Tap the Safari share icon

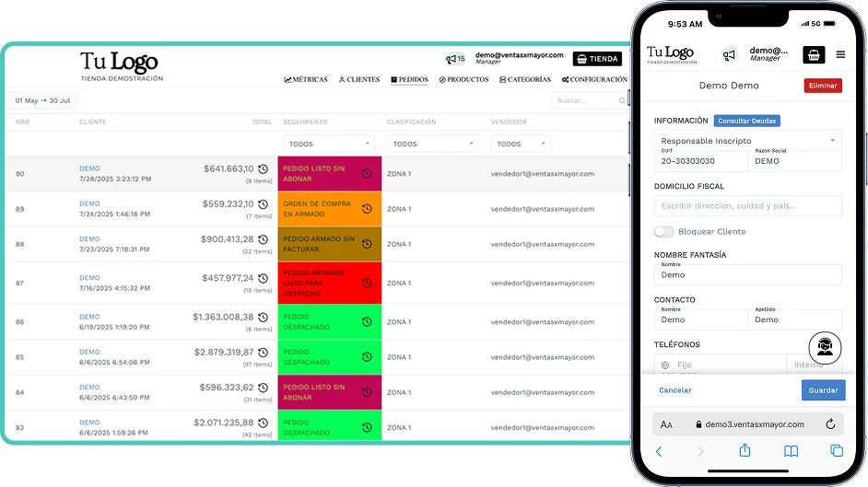pos(745,450)
